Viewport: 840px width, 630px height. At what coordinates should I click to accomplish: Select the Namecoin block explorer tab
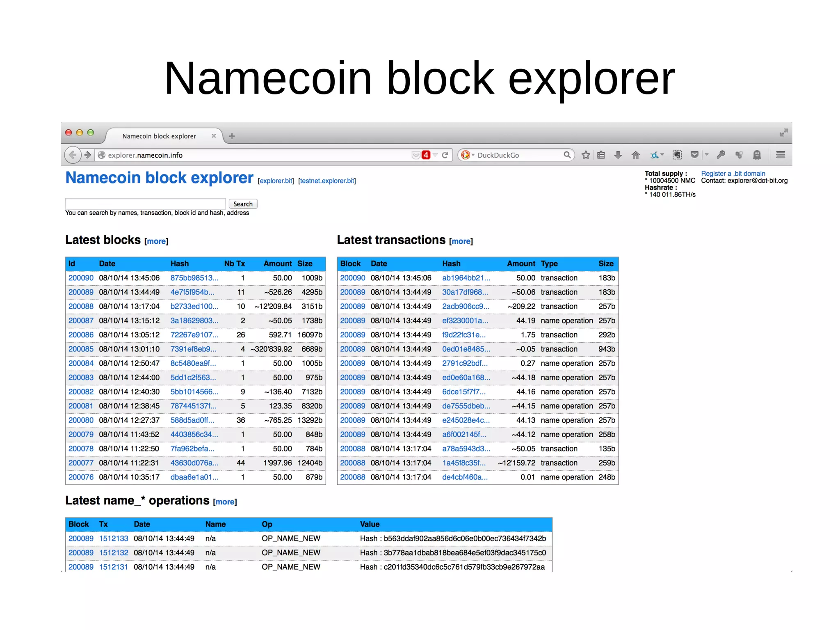click(x=159, y=136)
